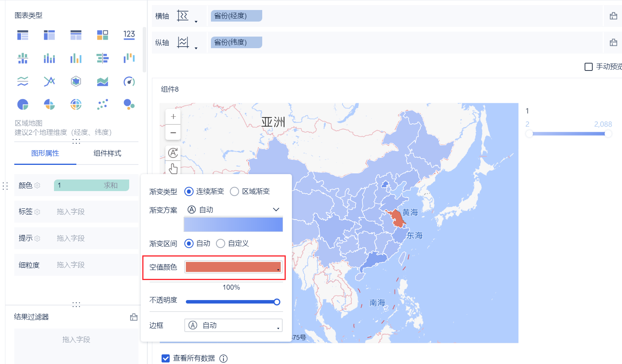Switch to the 组件样式 tab
622x364 pixels.
point(107,153)
